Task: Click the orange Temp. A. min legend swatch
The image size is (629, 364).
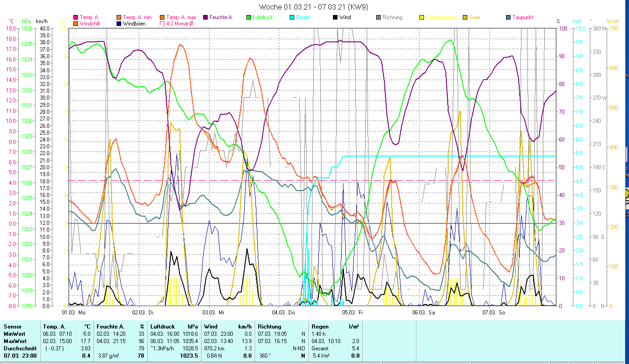Action: point(119,17)
